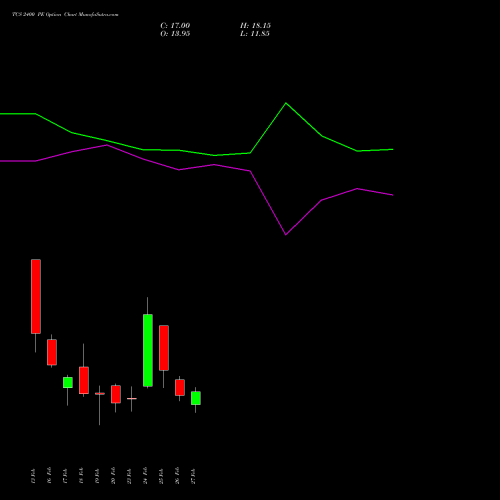Click the peak of the green indicator line
The width and height of the screenshot is (500, 500).
click(286, 103)
